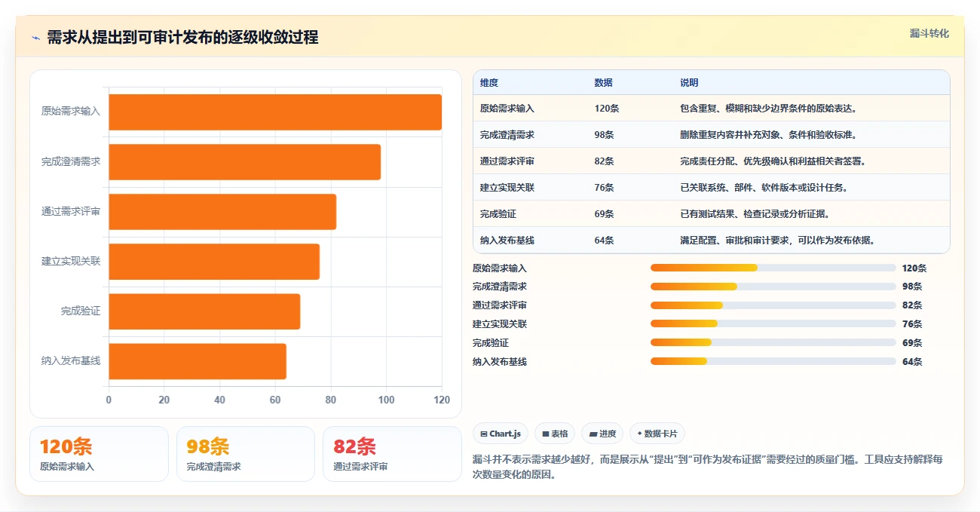Open the 120条 原始需求输入 data card
The image size is (980, 512).
[x=99, y=454]
